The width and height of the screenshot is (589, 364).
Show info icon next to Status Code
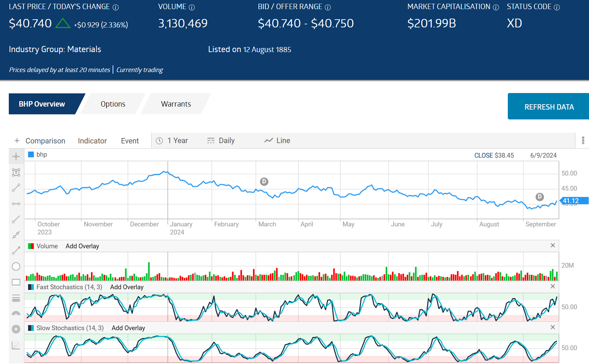click(557, 7)
